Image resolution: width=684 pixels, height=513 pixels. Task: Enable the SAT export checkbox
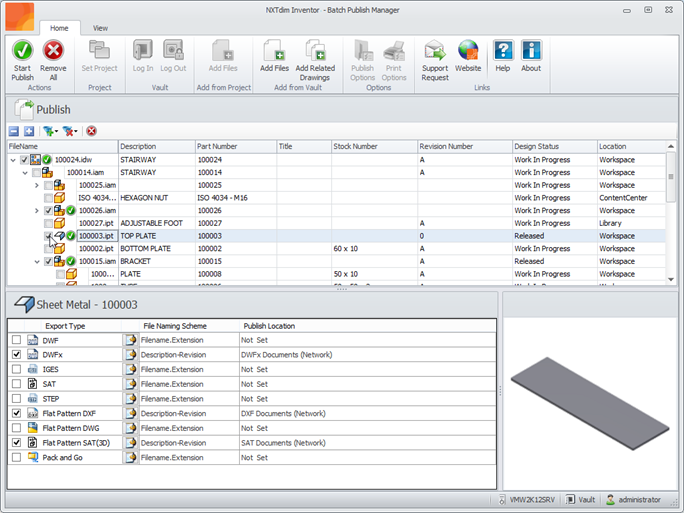tap(17, 384)
